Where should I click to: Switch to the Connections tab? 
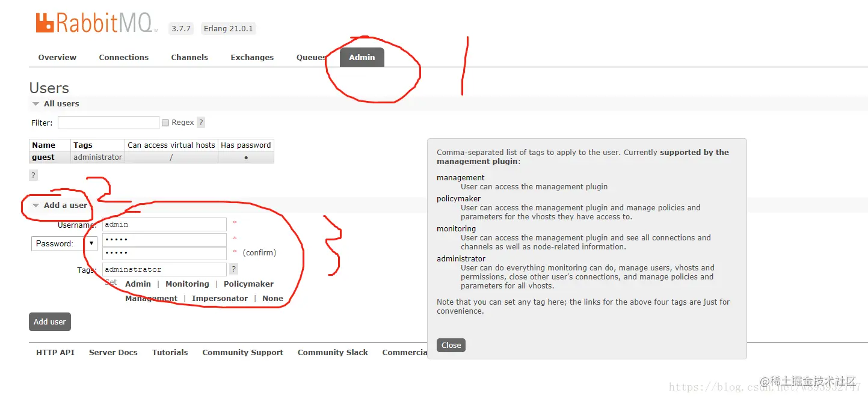point(124,58)
